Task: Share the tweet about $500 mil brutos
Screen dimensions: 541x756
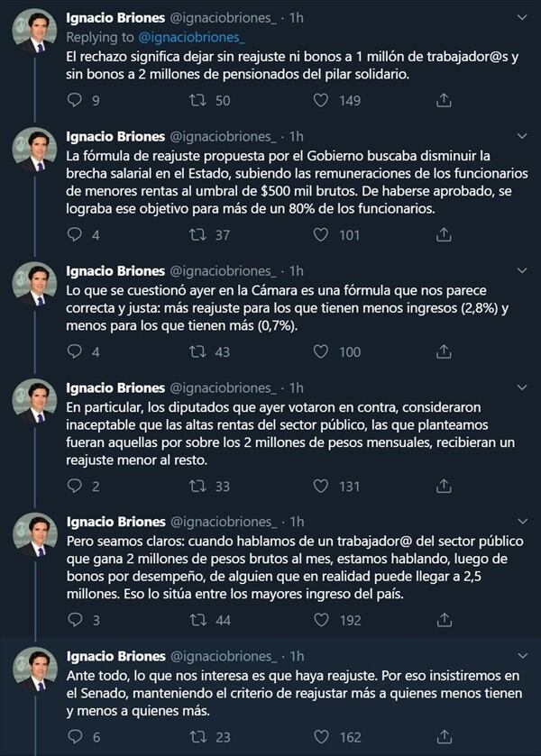Action: (x=444, y=235)
